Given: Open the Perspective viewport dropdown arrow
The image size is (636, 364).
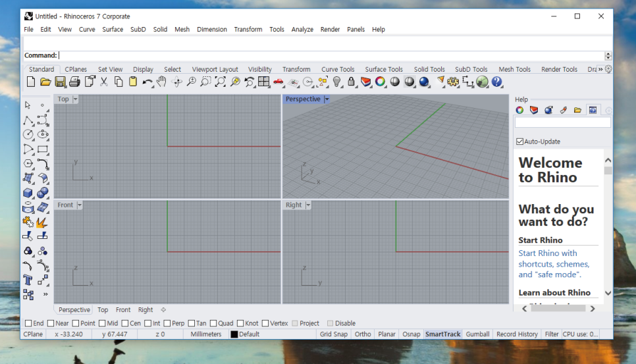Looking at the screenshot, I should coord(327,99).
